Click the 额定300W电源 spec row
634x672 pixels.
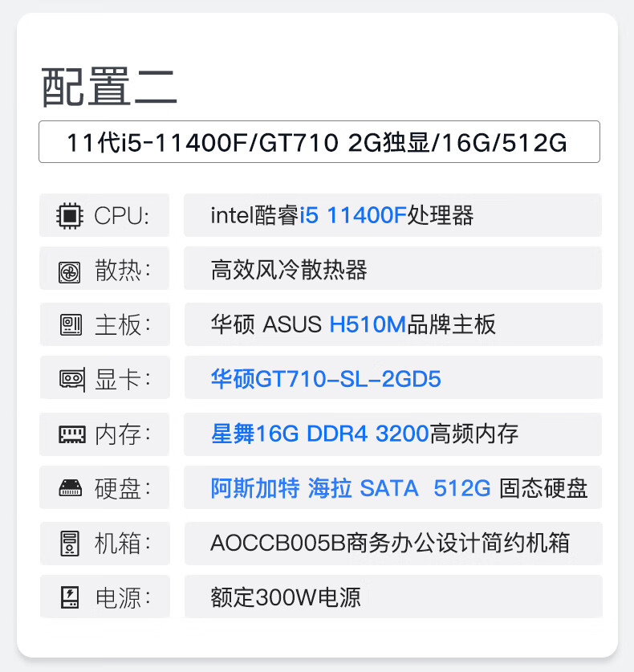pyautogui.click(x=392, y=597)
